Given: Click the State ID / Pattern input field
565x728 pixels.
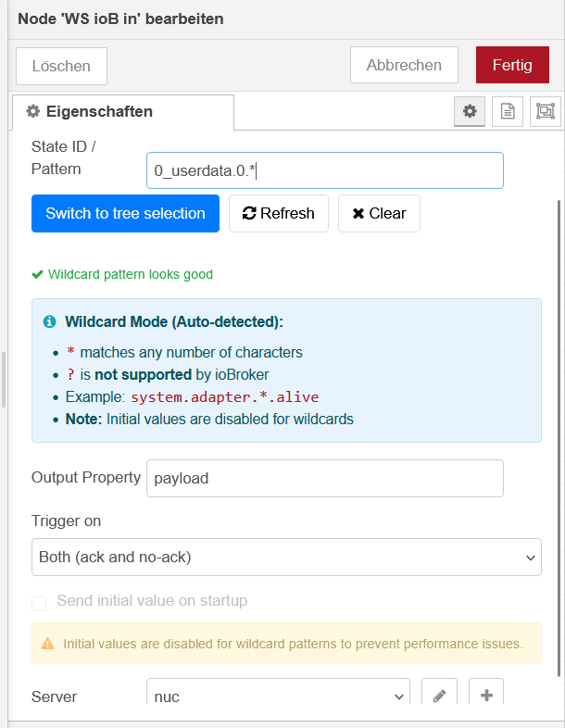Looking at the screenshot, I should click(324, 170).
